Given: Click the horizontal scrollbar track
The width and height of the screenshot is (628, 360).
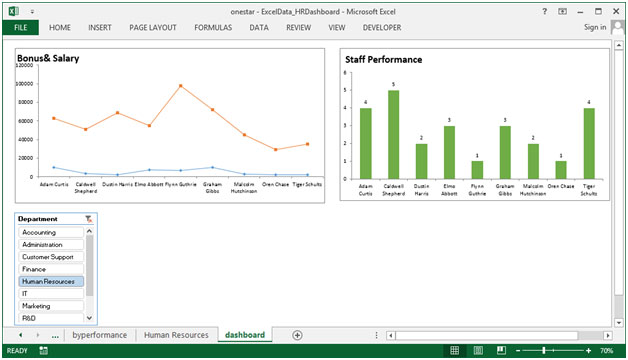Looking at the screenshot, I should 591,335.
